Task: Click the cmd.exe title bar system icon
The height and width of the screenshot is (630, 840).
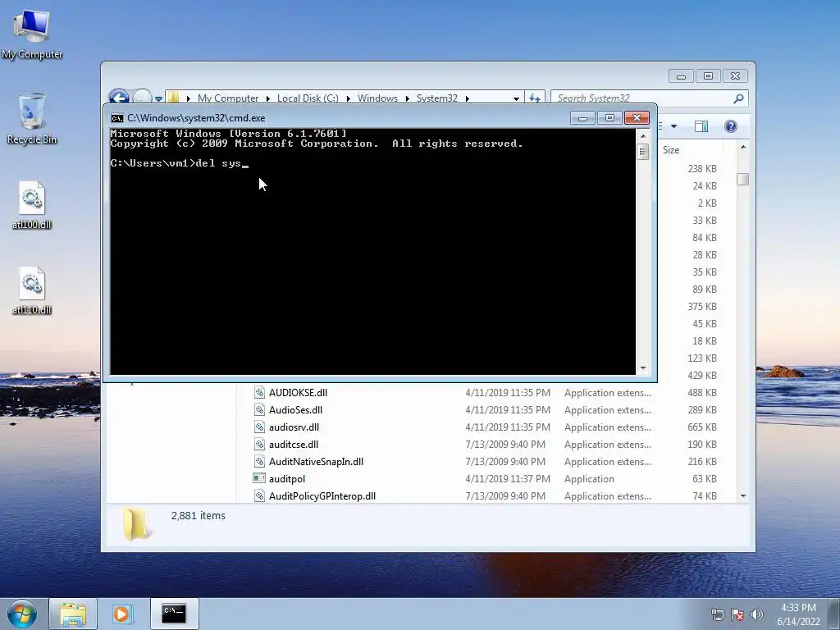Action: coord(116,118)
